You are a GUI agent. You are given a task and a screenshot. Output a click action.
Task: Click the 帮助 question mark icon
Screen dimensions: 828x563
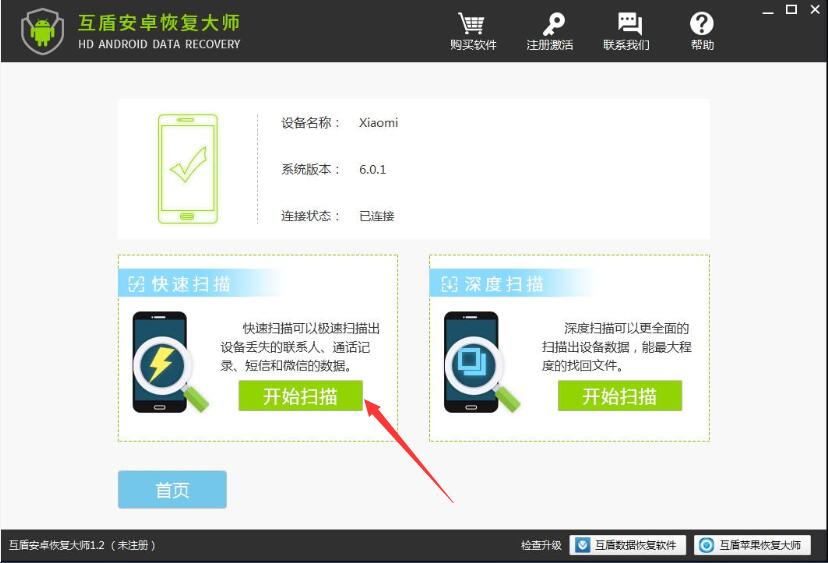(x=701, y=24)
